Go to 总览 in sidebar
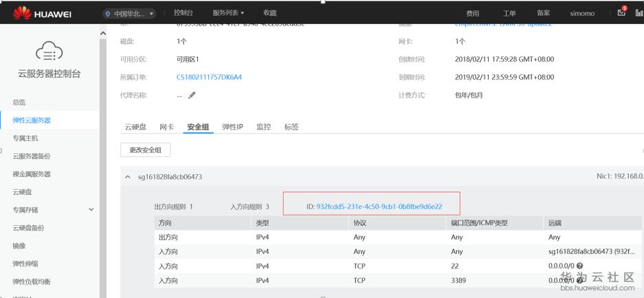 point(19,103)
